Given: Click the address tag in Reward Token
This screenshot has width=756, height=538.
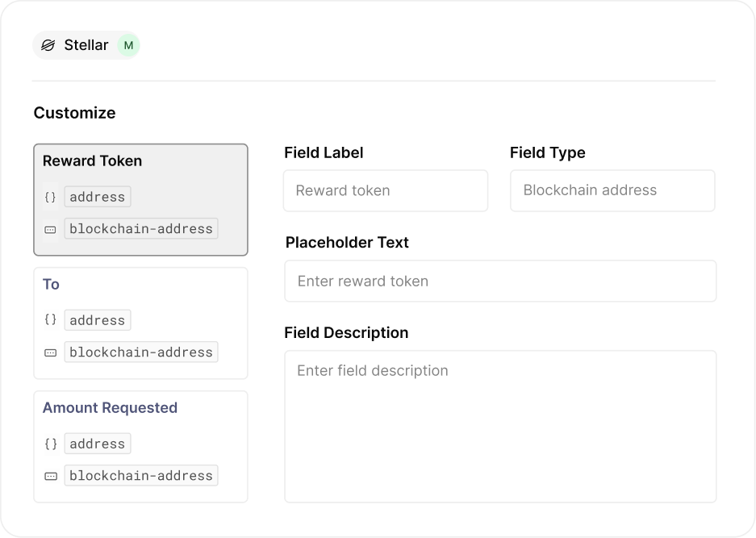Looking at the screenshot, I should click(98, 197).
